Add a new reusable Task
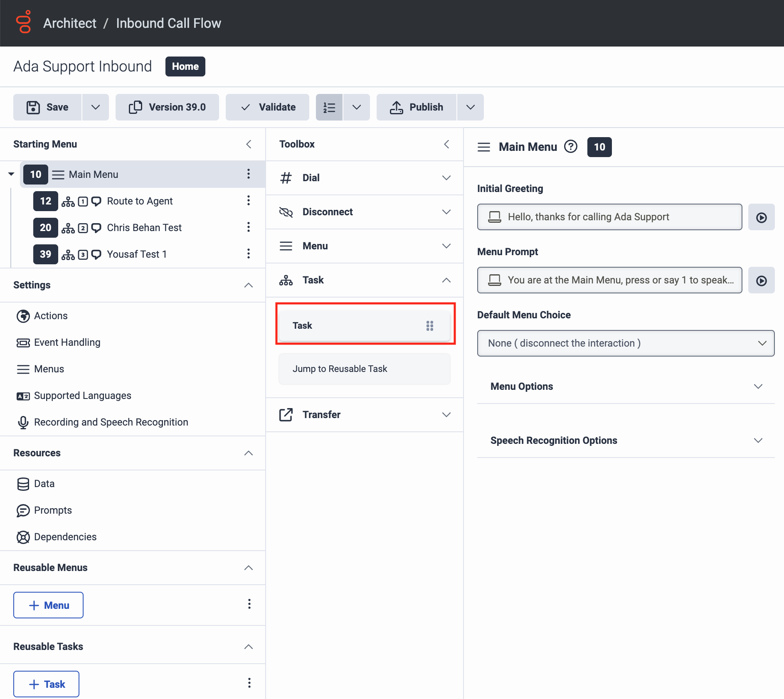The width and height of the screenshot is (784, 699). click(x=47, y=684)
